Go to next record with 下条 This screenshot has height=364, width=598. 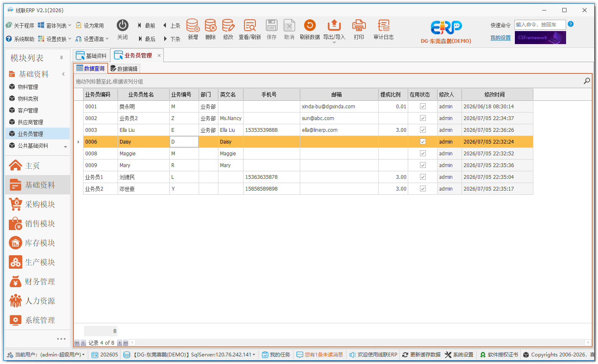point(172,39)
